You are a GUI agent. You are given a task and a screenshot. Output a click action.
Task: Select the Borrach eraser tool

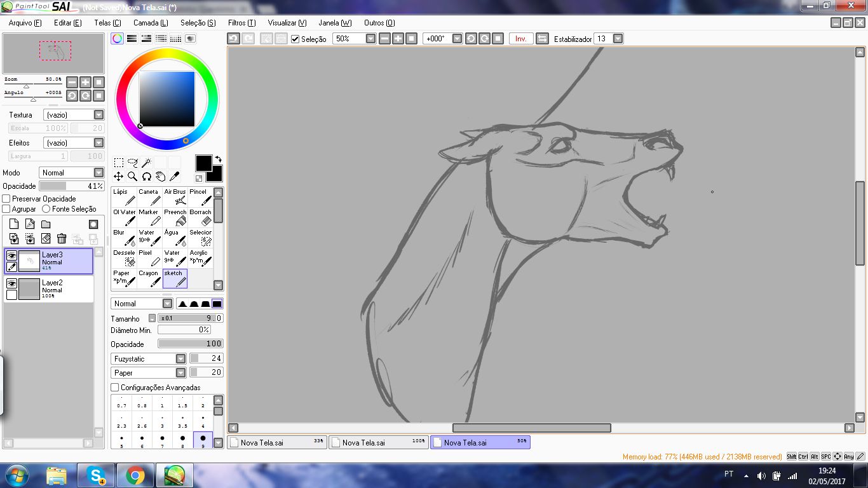coord(200,217)
